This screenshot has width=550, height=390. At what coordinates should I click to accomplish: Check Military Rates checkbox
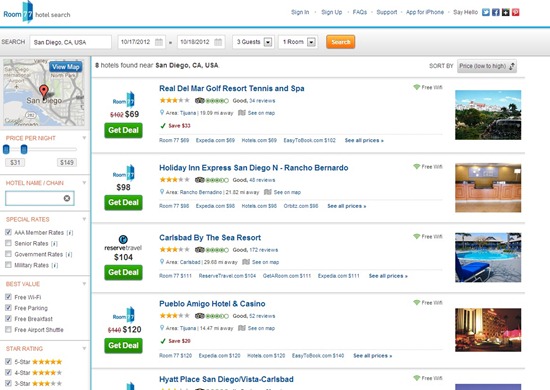(x=8, y=265)
